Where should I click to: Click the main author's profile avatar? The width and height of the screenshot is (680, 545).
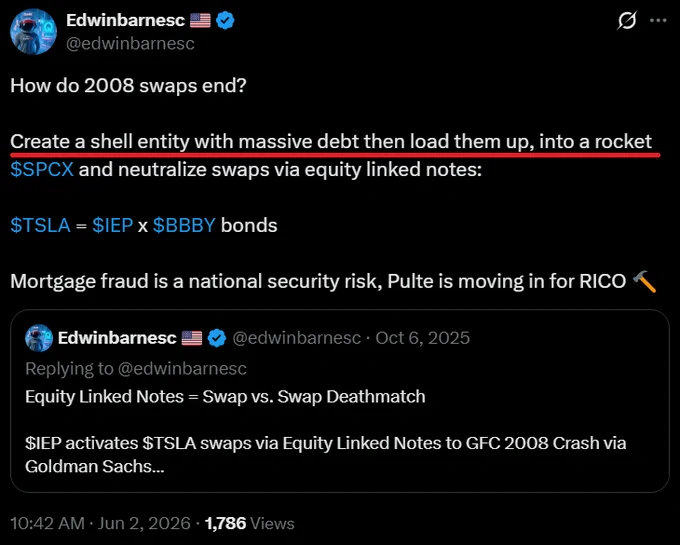pyautogui.click(x=33, y=32)
